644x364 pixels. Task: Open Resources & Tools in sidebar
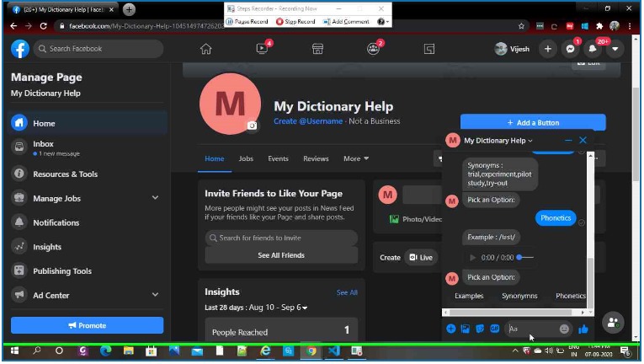coord(88,174)
